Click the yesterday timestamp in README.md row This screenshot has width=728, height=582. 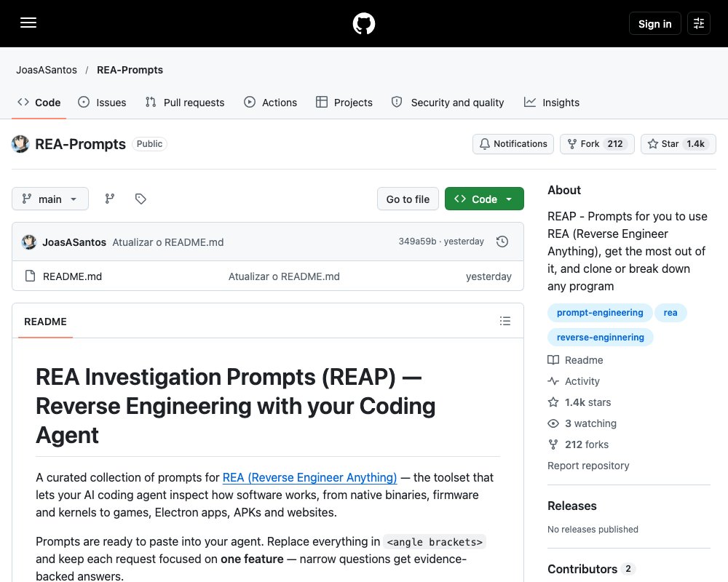pyautogui.click(x=488, y=276)
